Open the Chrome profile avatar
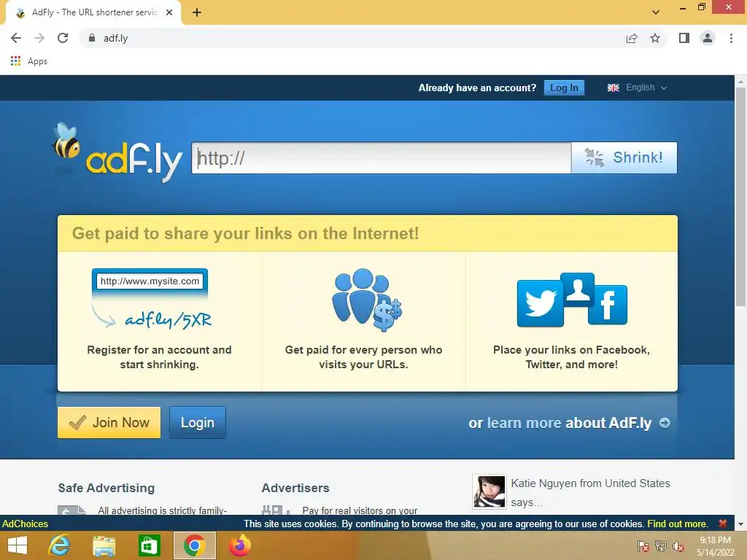Image resolution: width=747 pixels, height=560 pixels. click(708, 38)
